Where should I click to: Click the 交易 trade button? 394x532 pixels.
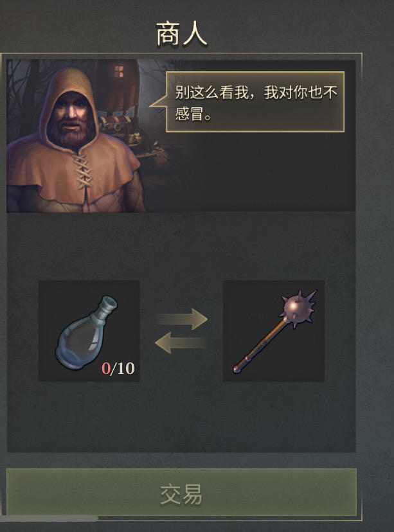pyautogui.click(x=181, y=493)
